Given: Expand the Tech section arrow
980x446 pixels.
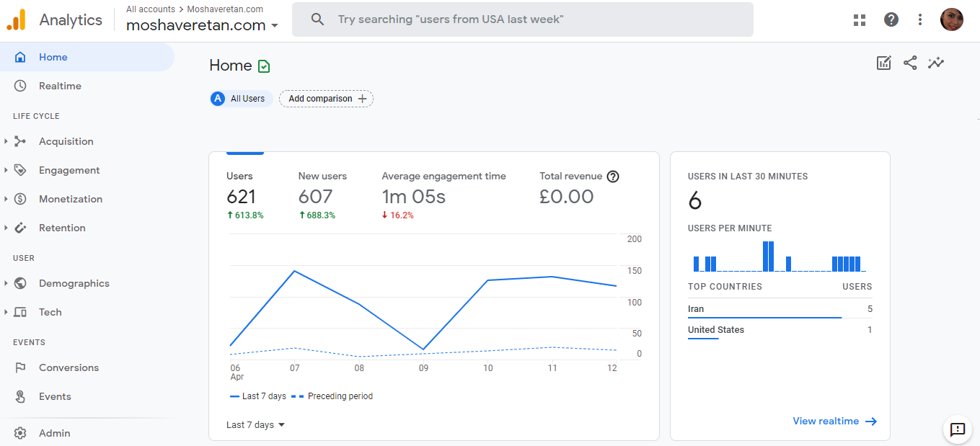Looking at the screenshot, I should click(6, 312).
